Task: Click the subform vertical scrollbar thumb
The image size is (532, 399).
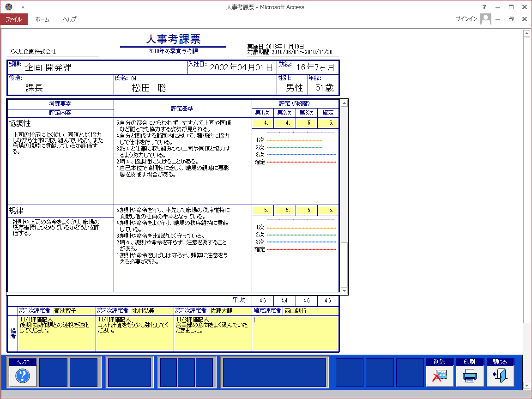Action: (x=344, y=265)
